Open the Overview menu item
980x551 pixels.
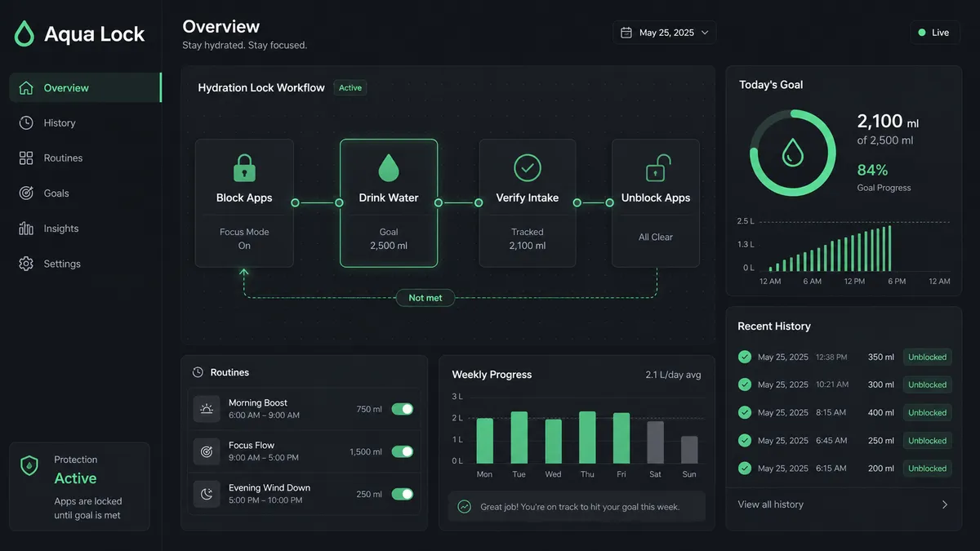click(x=85, y=87)
